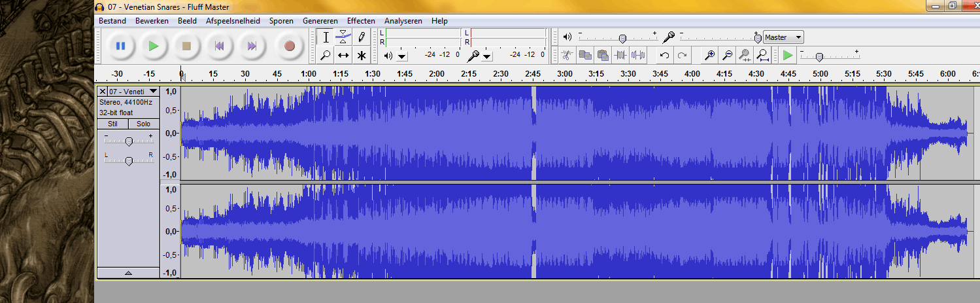
Task: Open the Afspeelsnelheid menu
Action: pos(233,21)
